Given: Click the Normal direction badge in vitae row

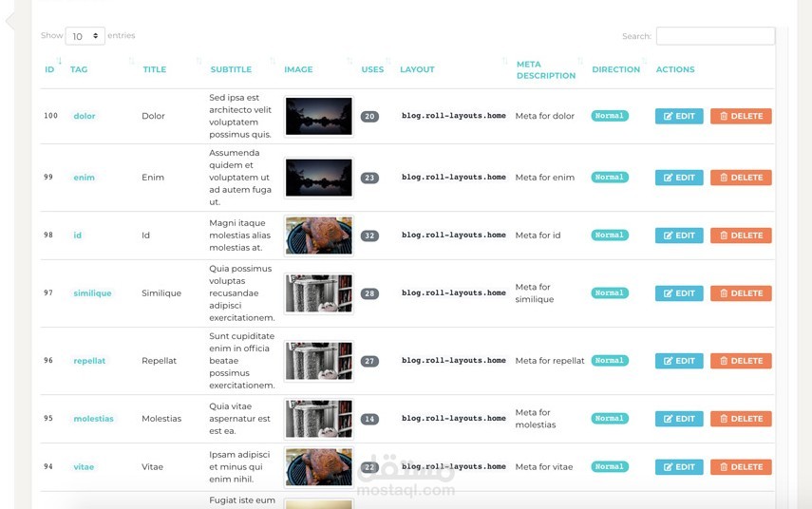Looking at the screenshot, I should click(610, 466).
